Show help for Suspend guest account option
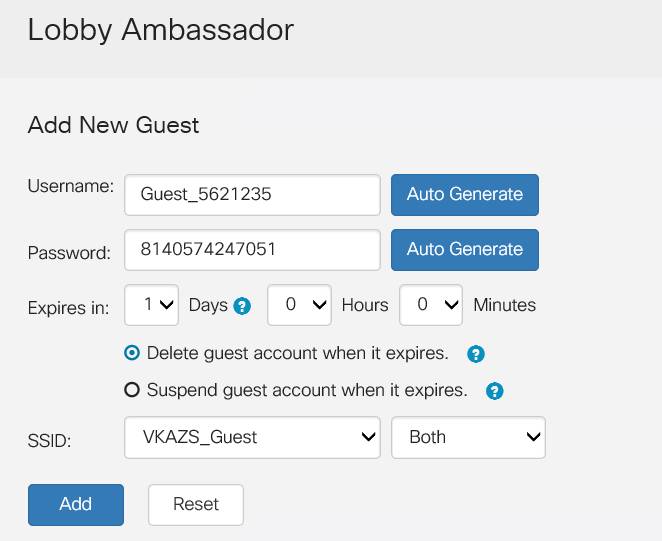 [494, 391]
